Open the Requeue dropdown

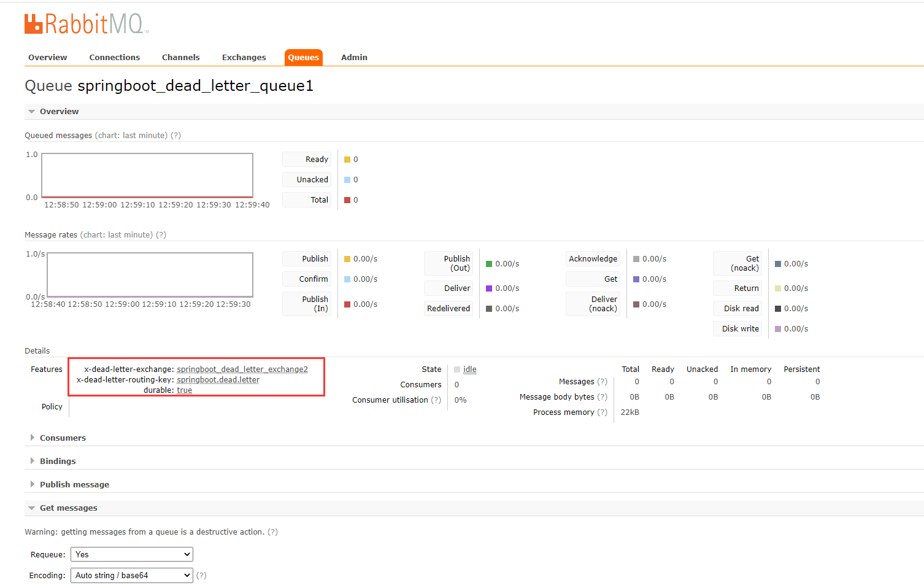pyautogui.click(x=132, y=554)
